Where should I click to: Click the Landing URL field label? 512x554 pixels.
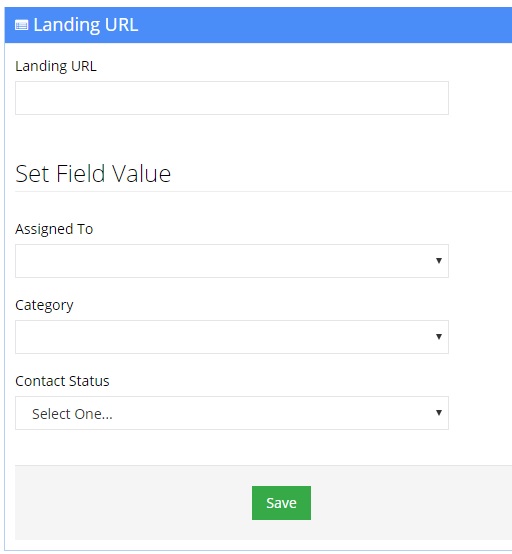(56, 66)
